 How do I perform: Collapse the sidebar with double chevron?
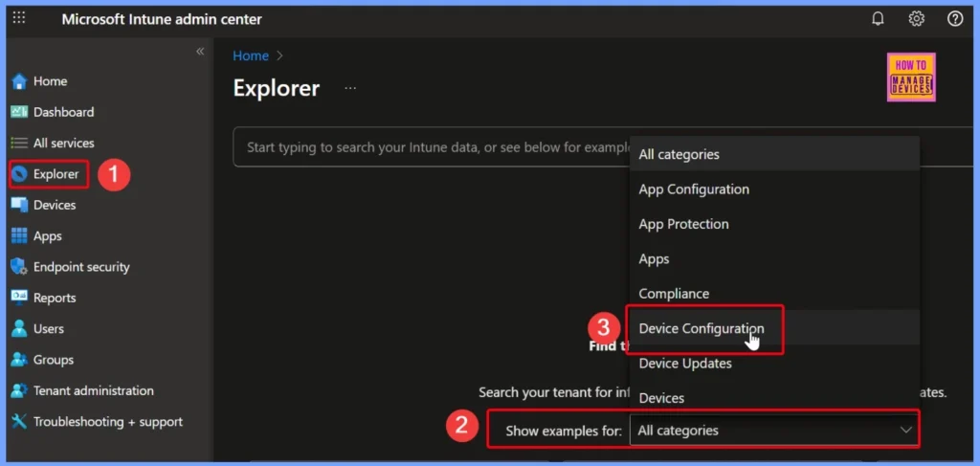[200, 52]
